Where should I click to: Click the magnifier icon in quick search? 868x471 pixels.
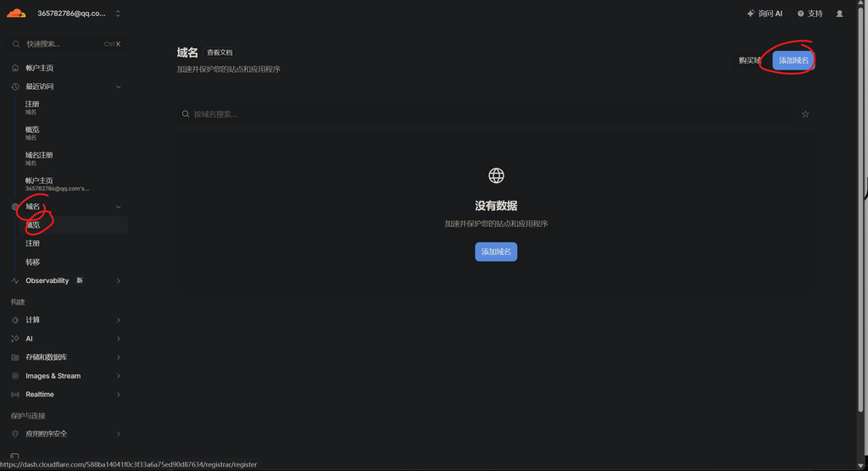click(x=16, y=44)
